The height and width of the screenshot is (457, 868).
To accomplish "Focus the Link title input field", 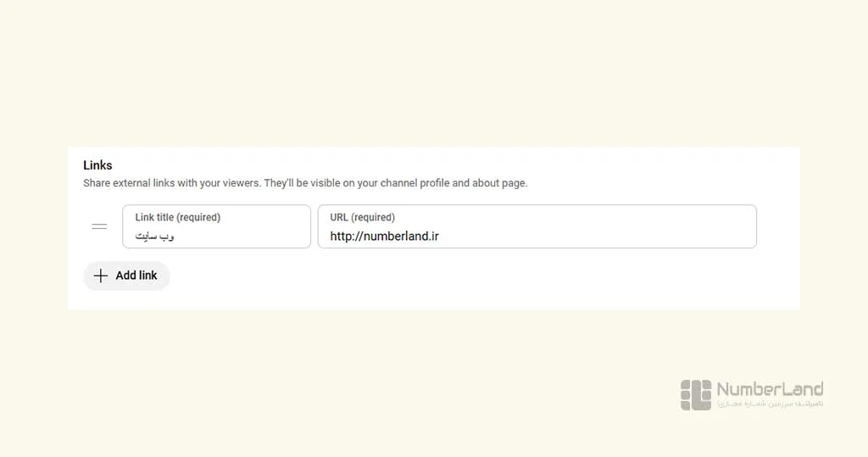I will (x=216, y=226).
